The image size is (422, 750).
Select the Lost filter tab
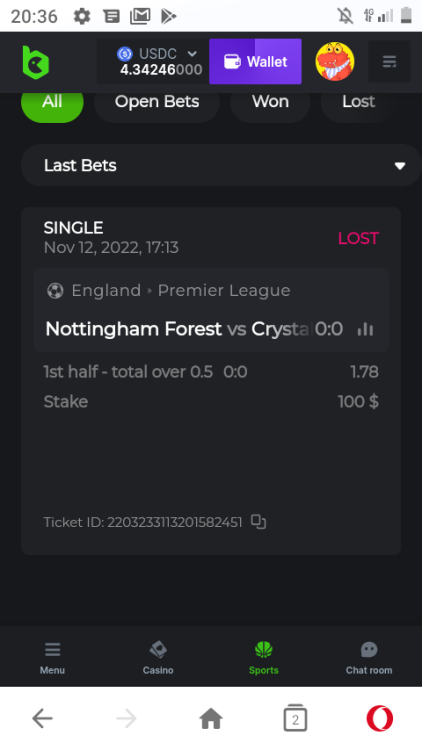[x=358, y=101]
